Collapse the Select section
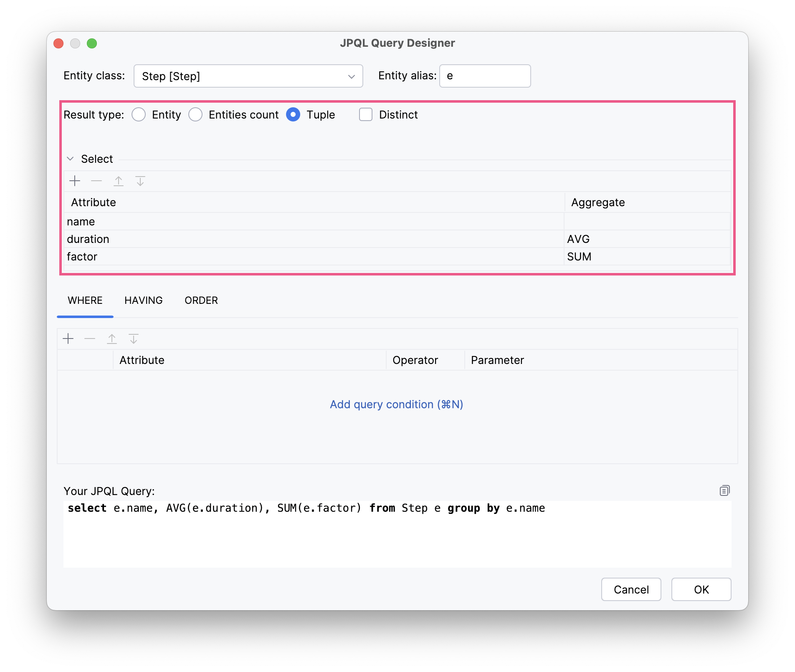The height and width of the screenshot is (672, 795). (x=71, y=159)
